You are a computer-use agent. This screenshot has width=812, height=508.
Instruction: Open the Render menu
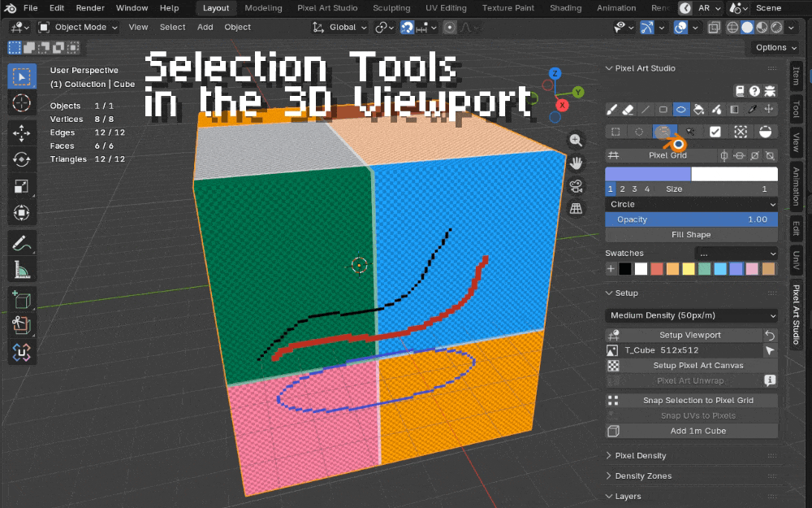(90, 8)
